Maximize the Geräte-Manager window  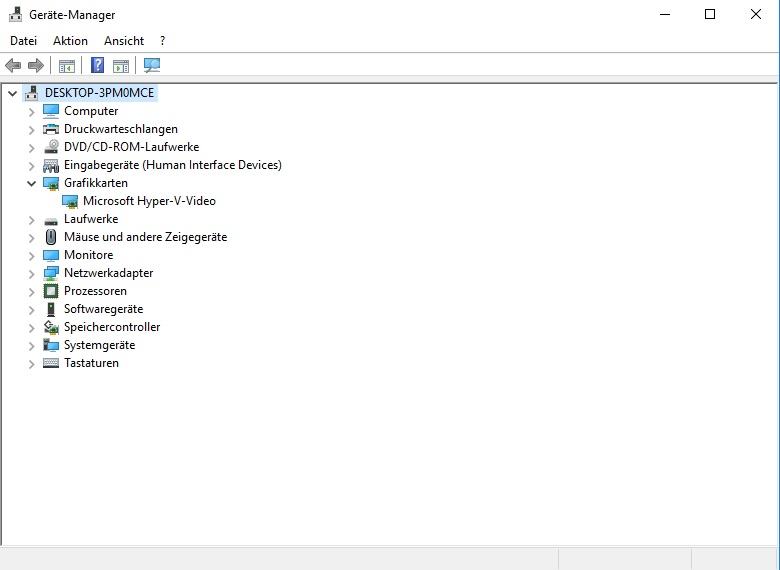point(710,14)
